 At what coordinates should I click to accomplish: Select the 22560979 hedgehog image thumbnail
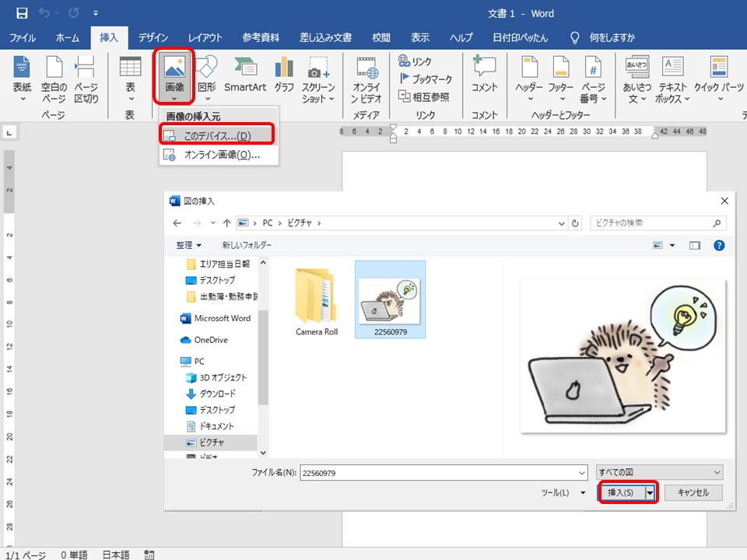[390, 299]
